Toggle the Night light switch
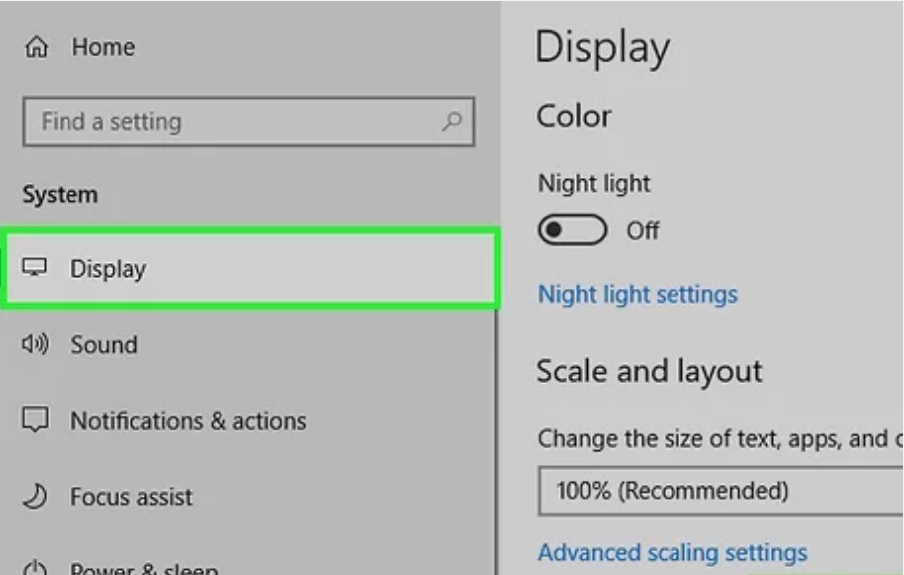This screenshot has width=904, height=575. tap(572, 230)
